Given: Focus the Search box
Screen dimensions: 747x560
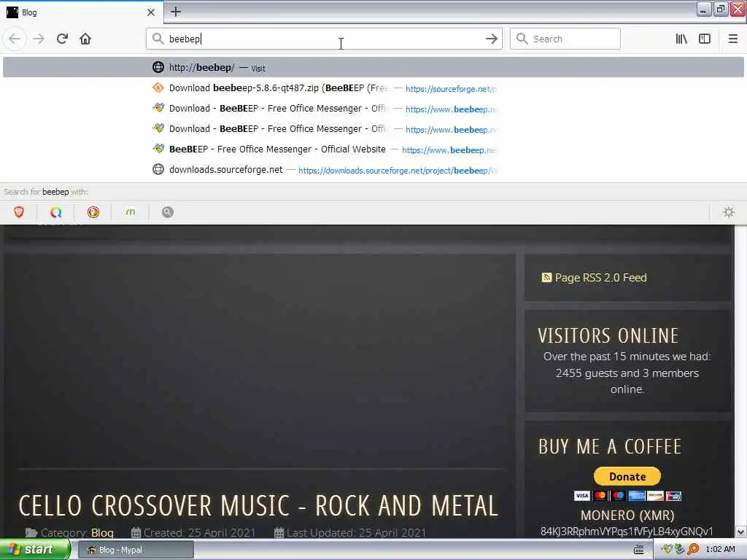Looking at the screenshot, I should tap(565, 39).
